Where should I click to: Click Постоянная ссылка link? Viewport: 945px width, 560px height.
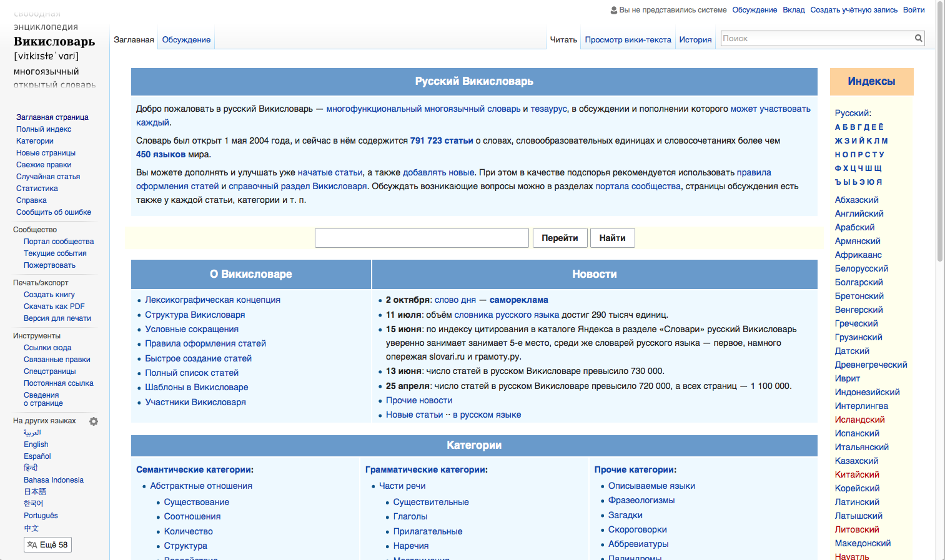point(59,383)
